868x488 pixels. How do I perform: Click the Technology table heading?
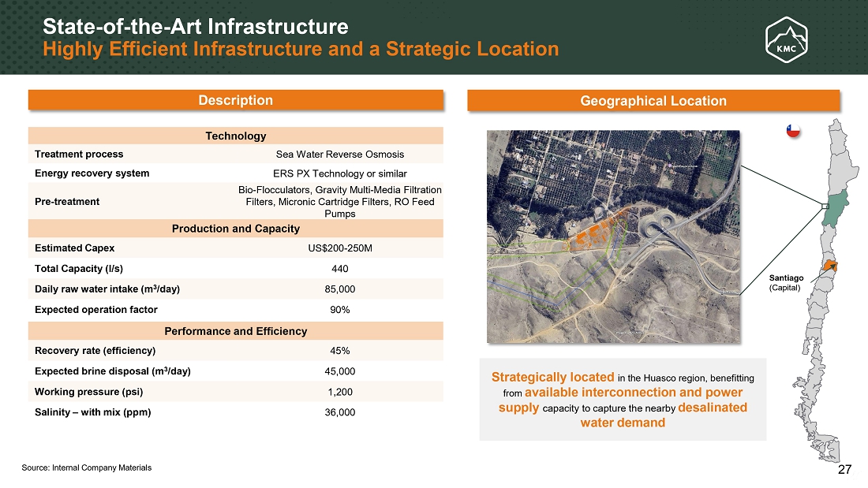pyautogui.click(x=235, y=136)
